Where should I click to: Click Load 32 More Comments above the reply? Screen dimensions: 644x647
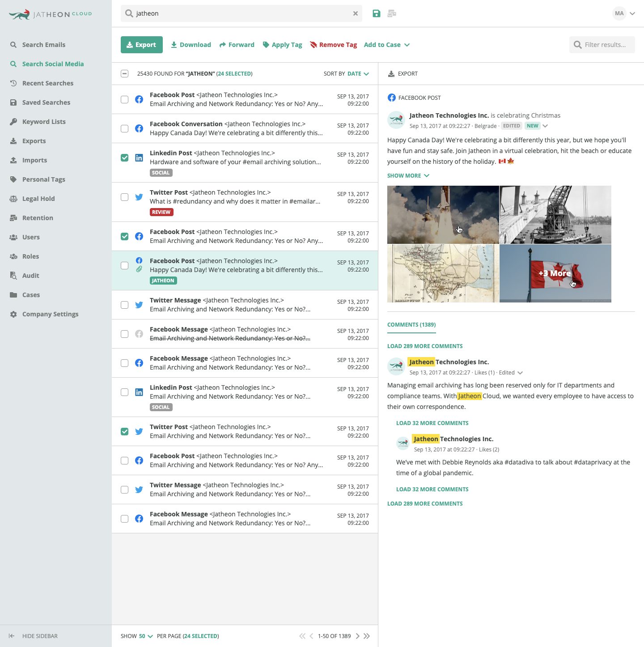click(x=432, y=423)
